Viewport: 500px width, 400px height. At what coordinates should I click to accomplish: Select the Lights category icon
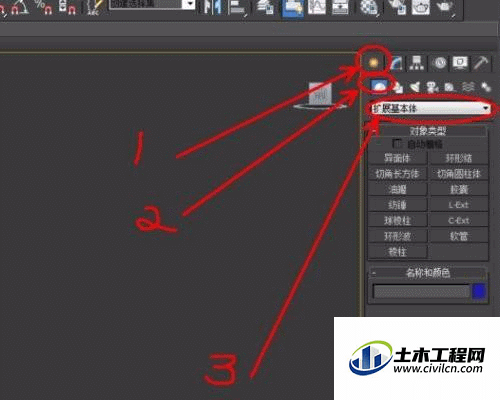coord(415,87)
